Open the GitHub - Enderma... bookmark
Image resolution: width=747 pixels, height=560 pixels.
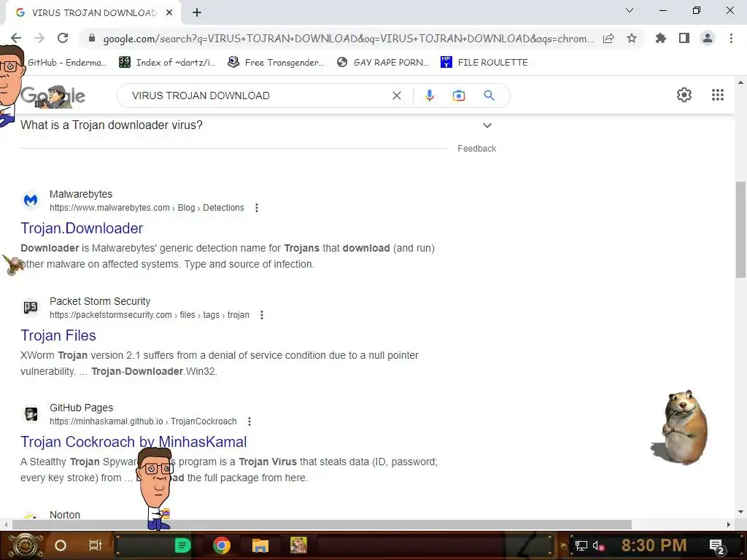click(66, 63)
